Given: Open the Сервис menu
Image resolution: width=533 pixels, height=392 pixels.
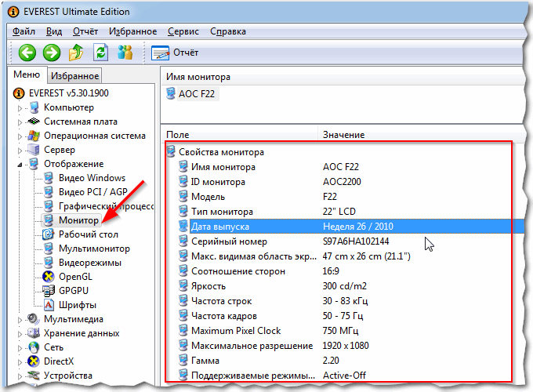Looking at the screenshot, I should [x=183, y=31].
